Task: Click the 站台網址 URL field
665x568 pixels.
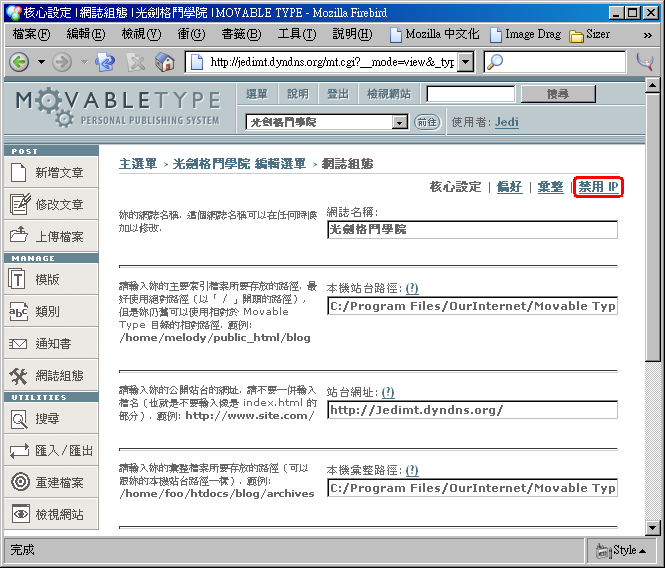Action: point(472,410)
